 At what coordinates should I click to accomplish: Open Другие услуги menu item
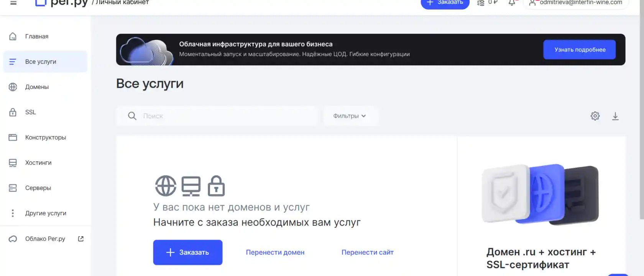45,213
